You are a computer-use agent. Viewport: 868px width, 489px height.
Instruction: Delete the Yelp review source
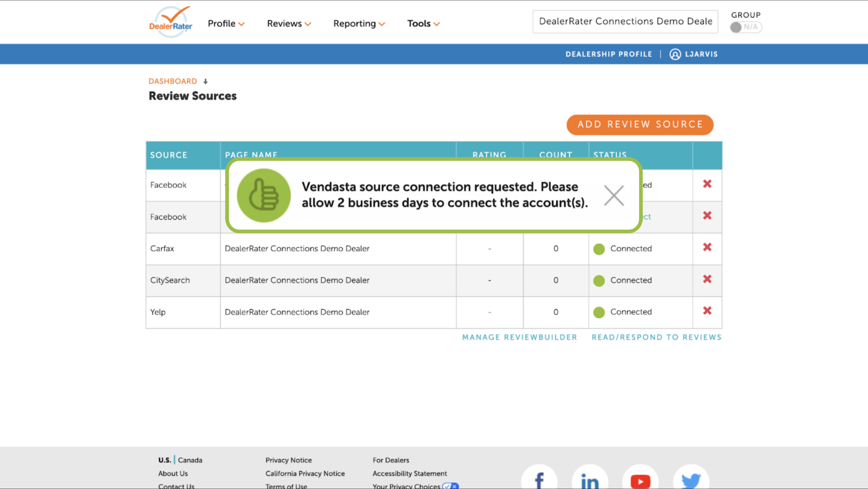(x=707, y=311)
